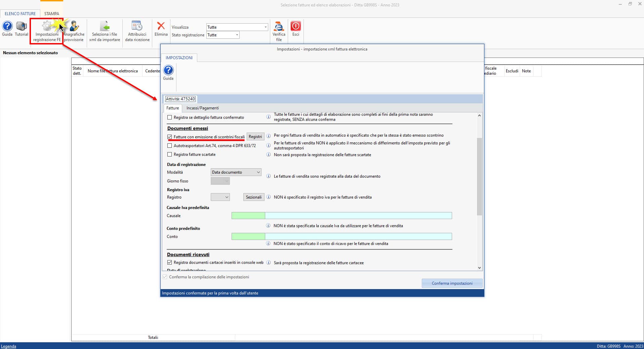Screen dimensions: 644x349
Task: Click Seleziona i file xml da importare
Action: [x=105, y=27]
